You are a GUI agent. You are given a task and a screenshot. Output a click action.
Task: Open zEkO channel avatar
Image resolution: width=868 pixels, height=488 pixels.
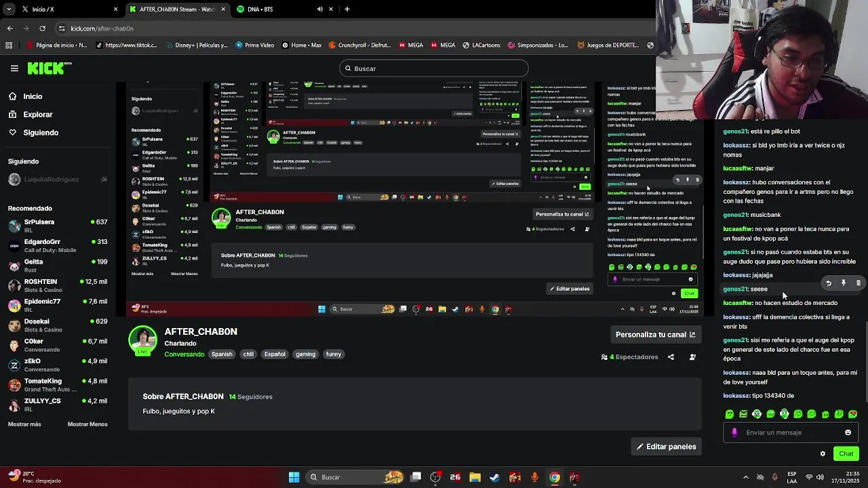(14, 365)
